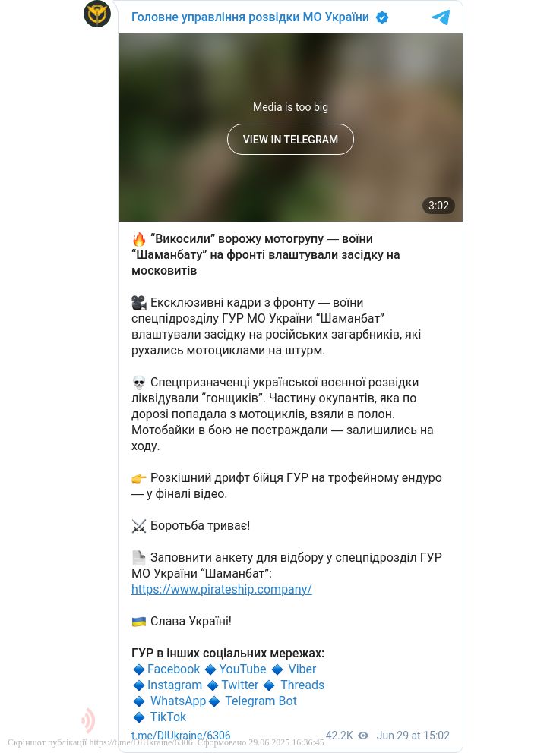Open the Twitter link
Screen dimensions: 547x756
(x=240, y=685)
